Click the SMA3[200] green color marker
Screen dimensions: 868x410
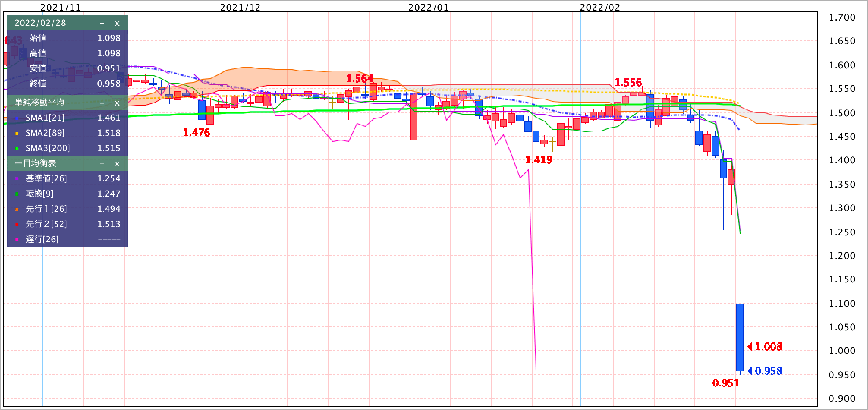[x=17, y=149]
